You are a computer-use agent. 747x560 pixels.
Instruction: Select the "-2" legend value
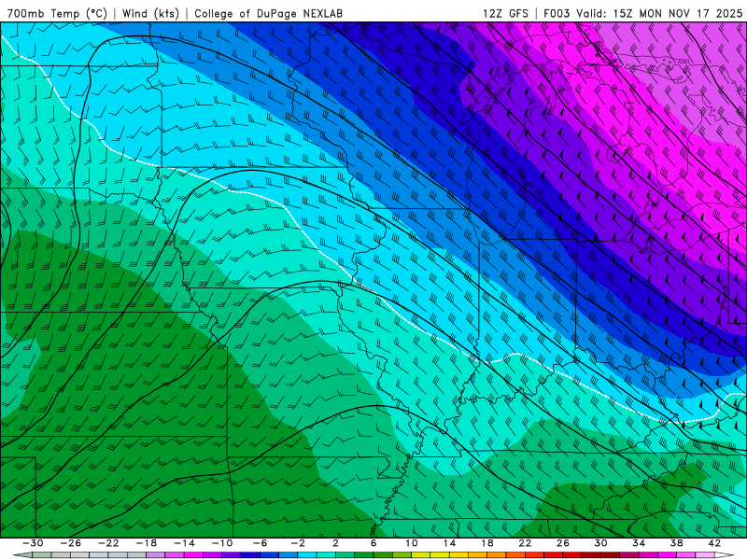click(x=298, y=543)
